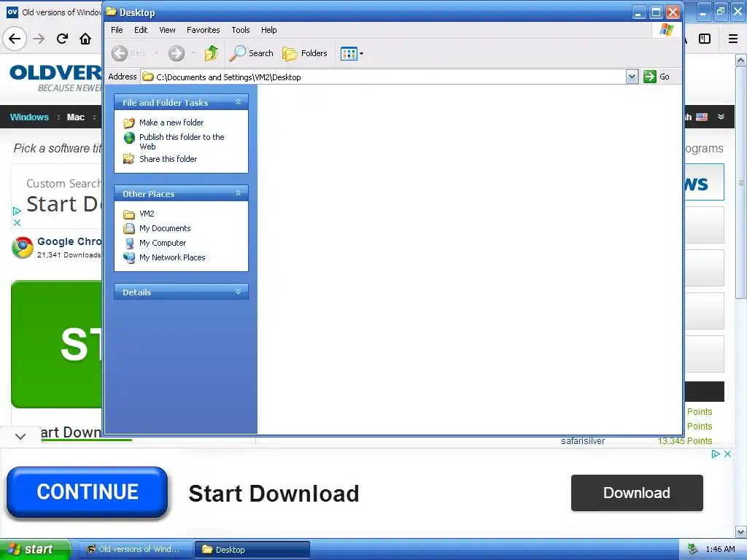
Task: Go to My Computer in Other Places
Action: [x=163, y=243]
